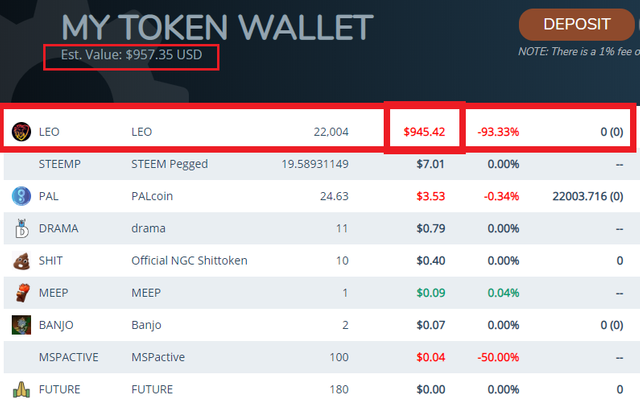Click the FUTURE token icon

21,389
